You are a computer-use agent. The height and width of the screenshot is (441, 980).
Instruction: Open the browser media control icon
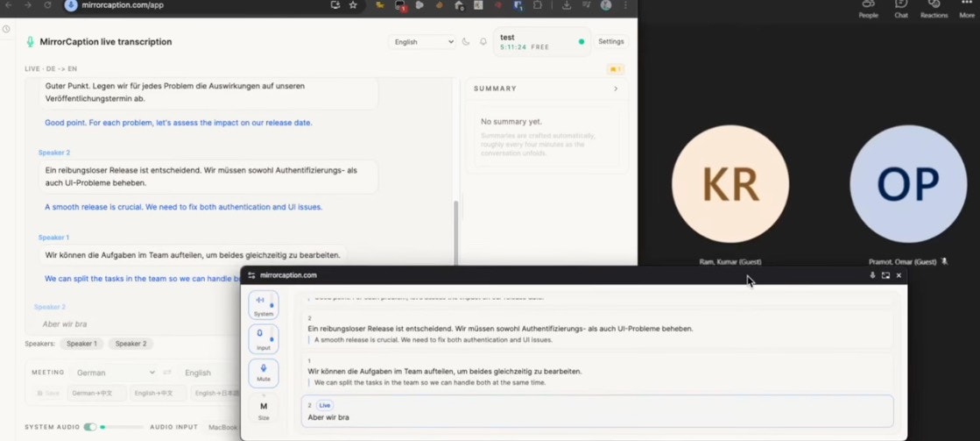586,5
